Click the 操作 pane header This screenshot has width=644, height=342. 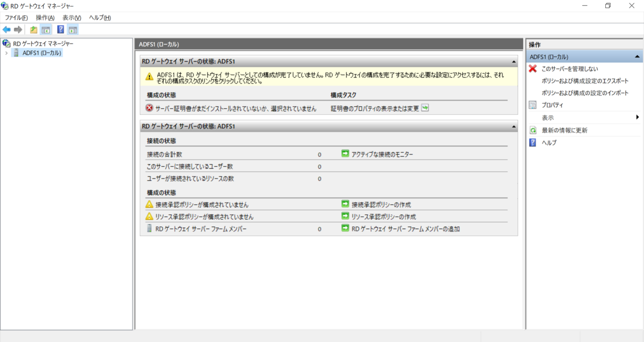(x=584, y=44)
